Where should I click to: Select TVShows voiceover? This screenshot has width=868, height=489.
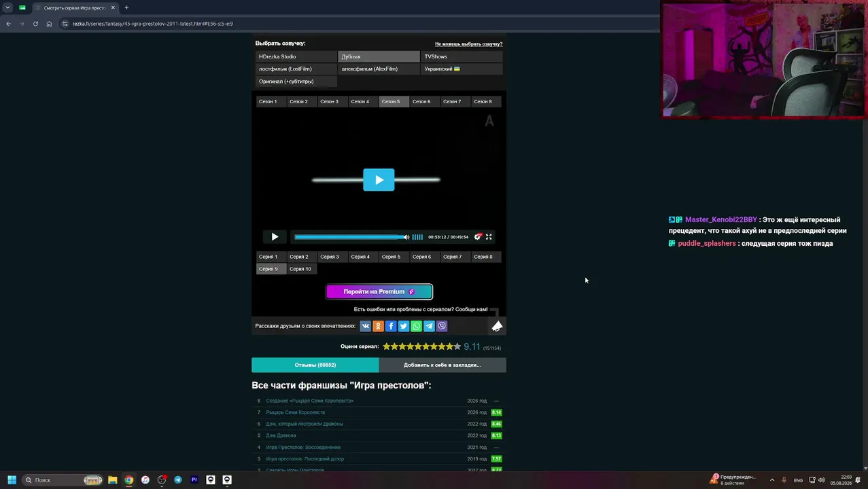[462, 56]
